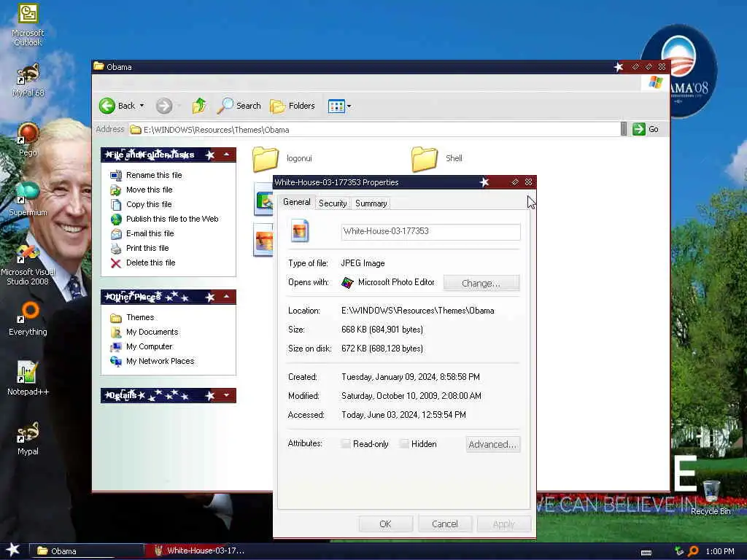This screenshot has height=560, width=747.
Task: Click the JPEG file icon in Properties
Action: [300, 231]
